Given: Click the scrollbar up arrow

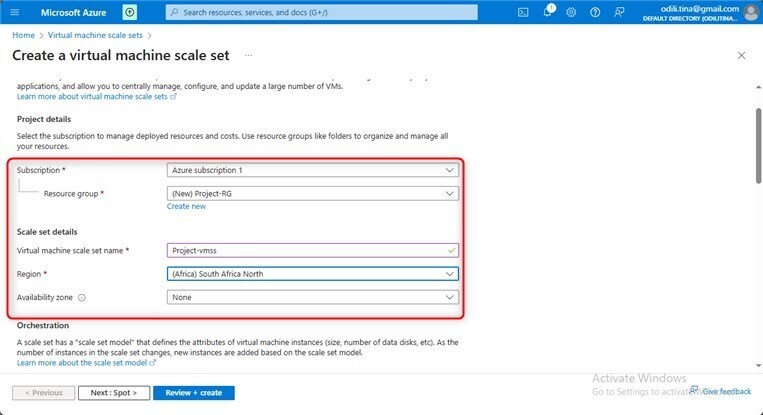Looking at the screenshot, I should click(758, 87).
